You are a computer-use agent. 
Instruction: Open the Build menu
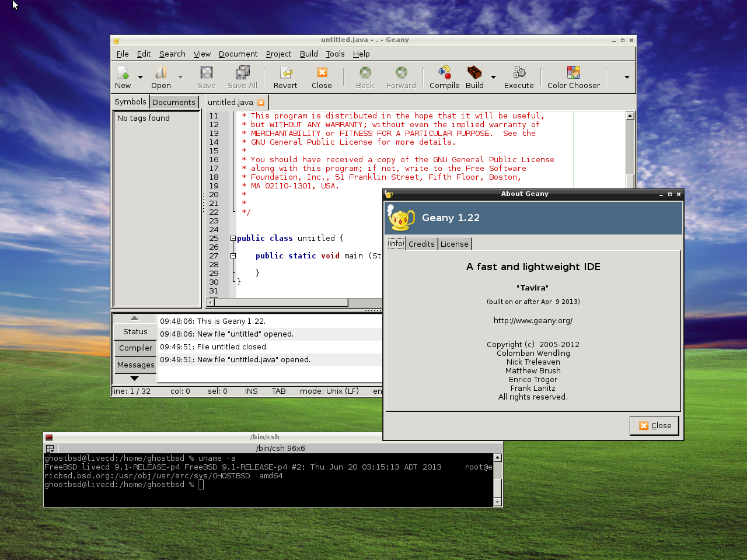[309, 54]
